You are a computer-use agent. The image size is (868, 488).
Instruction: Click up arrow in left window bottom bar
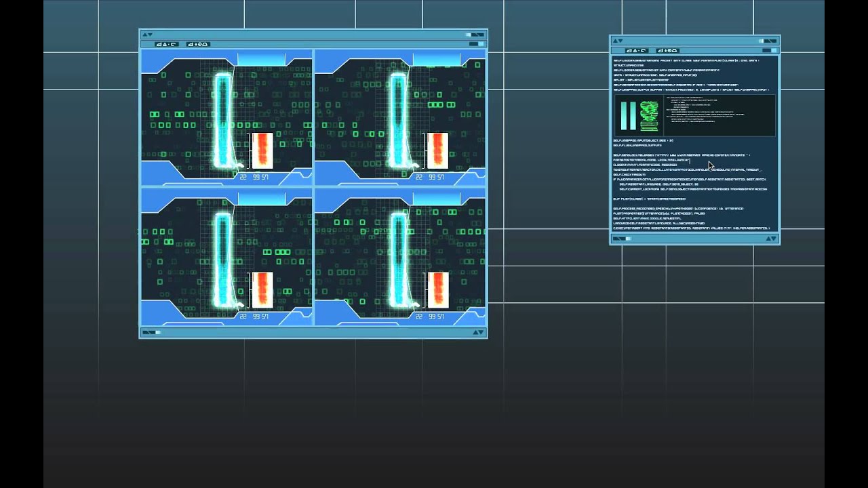[x=476, y=332]
